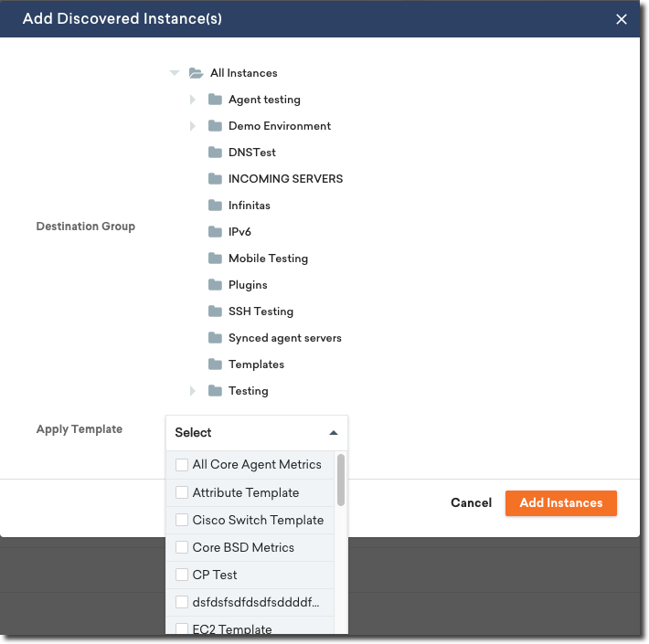This screenshot has height=644, width=649.
Task: Tick the CP Test checkbox
Action: coord(182,575)
